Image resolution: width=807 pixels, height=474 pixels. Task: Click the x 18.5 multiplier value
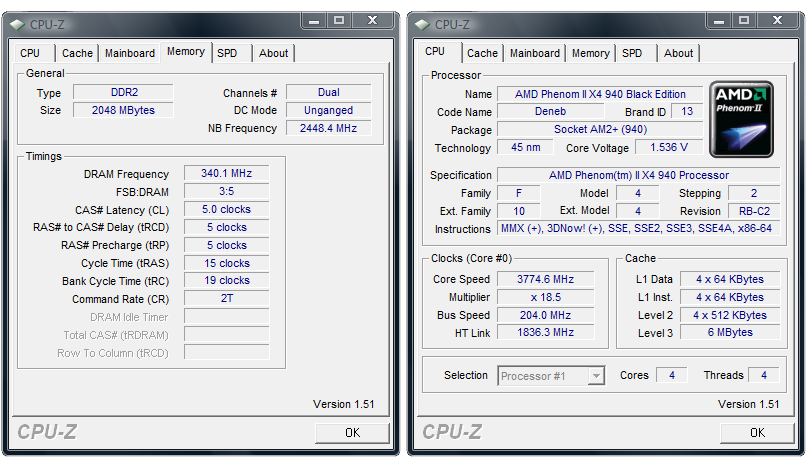[x=546, y=297]
